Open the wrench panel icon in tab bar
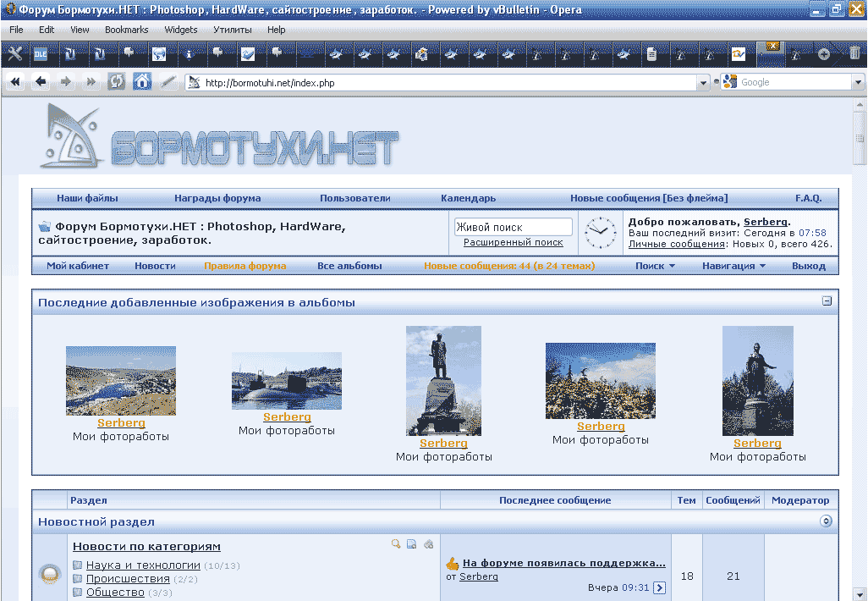The height and width of the screenshot is (601, 868). (x=15, y=53)
